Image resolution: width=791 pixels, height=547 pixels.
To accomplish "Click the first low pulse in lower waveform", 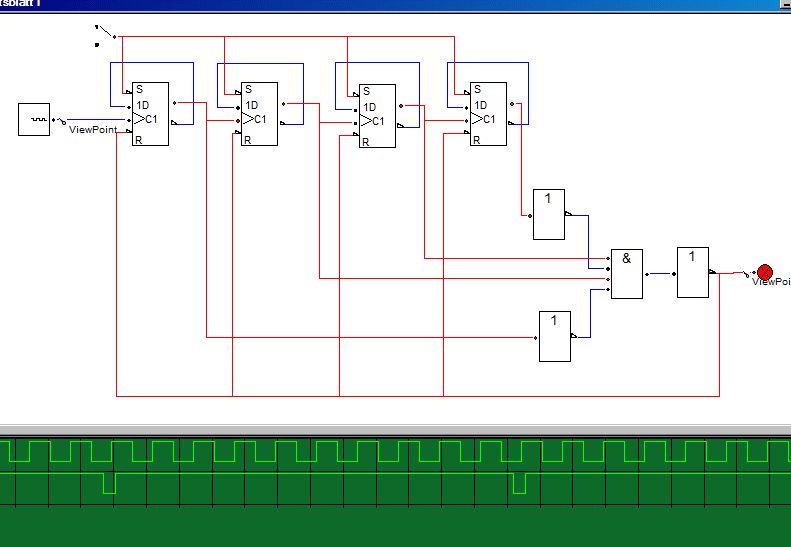I will [109, 483].
